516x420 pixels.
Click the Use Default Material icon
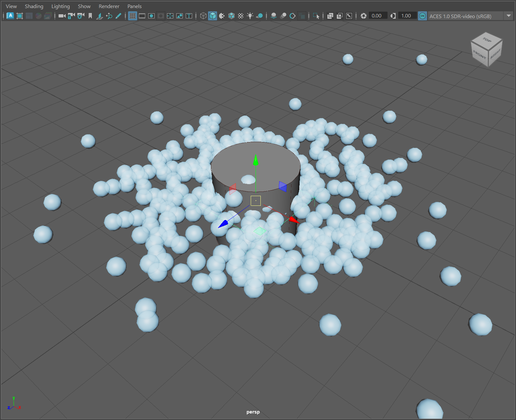coord(222,16)
